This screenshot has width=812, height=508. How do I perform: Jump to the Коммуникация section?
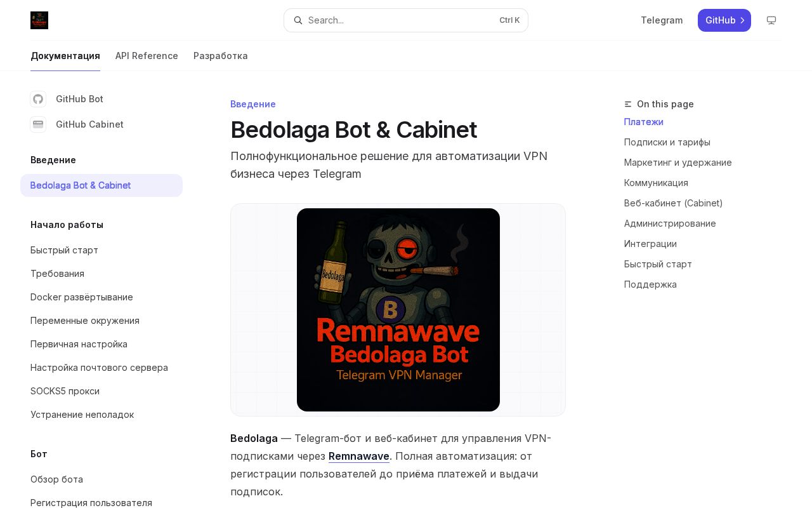tap(656, 183)
